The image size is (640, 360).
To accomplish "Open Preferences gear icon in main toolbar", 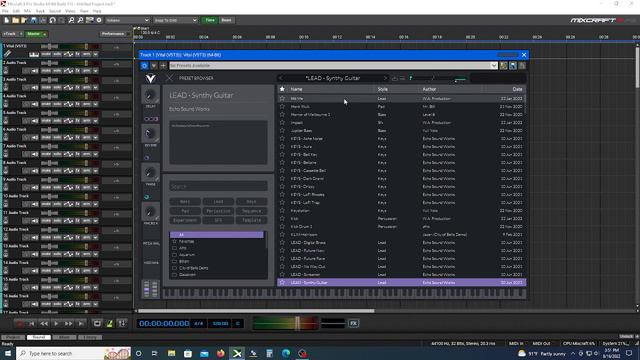I will click(99, 20).
